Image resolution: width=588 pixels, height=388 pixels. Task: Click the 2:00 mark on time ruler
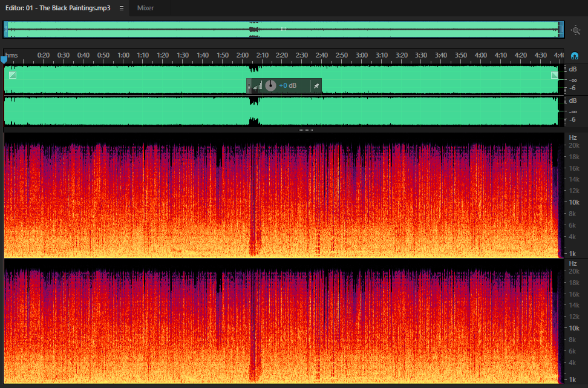242,55
